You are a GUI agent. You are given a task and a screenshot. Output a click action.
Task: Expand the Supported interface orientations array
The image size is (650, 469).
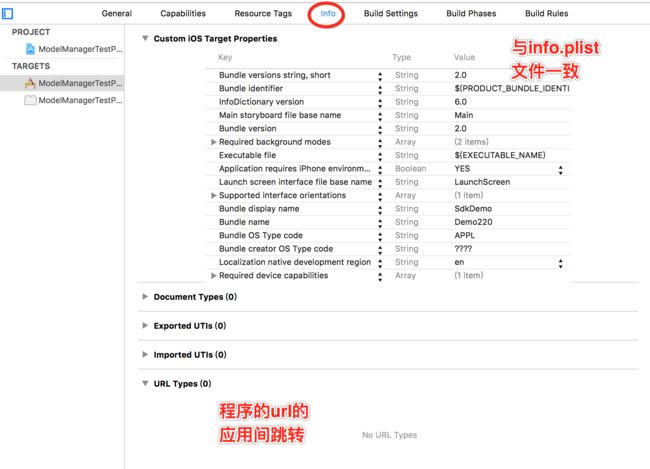213,195
